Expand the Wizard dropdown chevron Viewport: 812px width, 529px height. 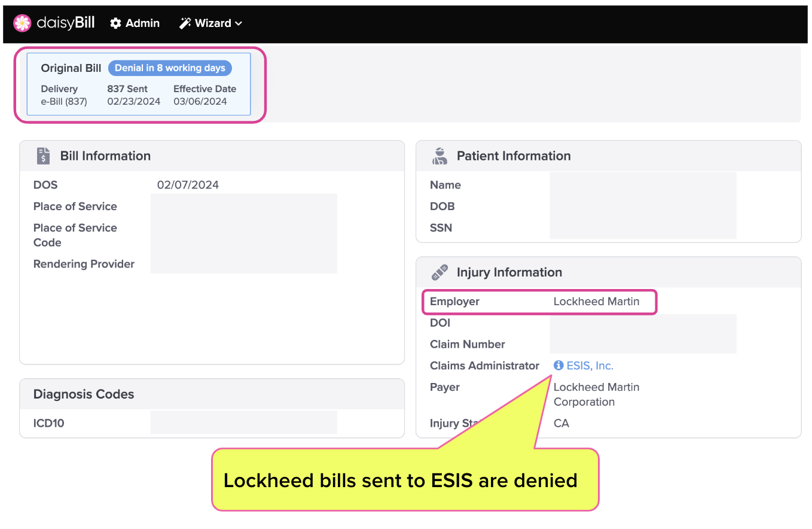point(239,23)
